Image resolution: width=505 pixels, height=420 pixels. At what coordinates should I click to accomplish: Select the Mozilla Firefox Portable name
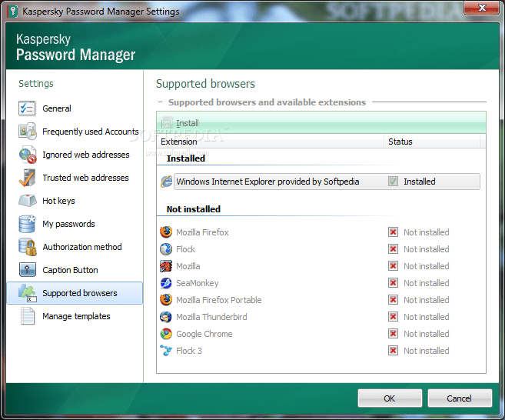tap(219, 300)
